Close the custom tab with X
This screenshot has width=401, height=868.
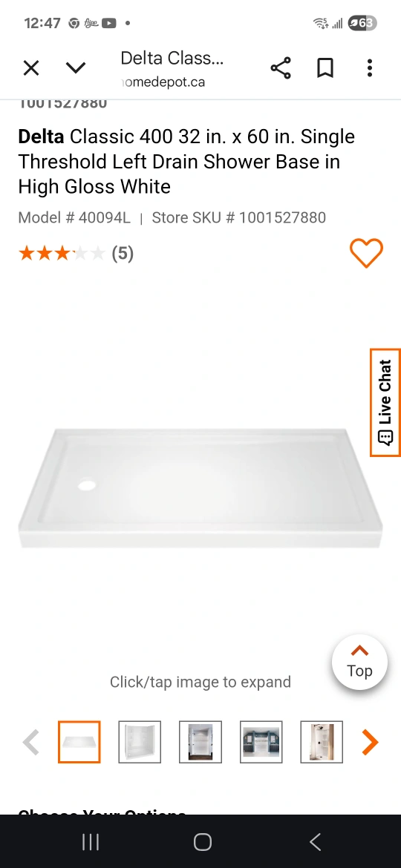tap(31, 68)
